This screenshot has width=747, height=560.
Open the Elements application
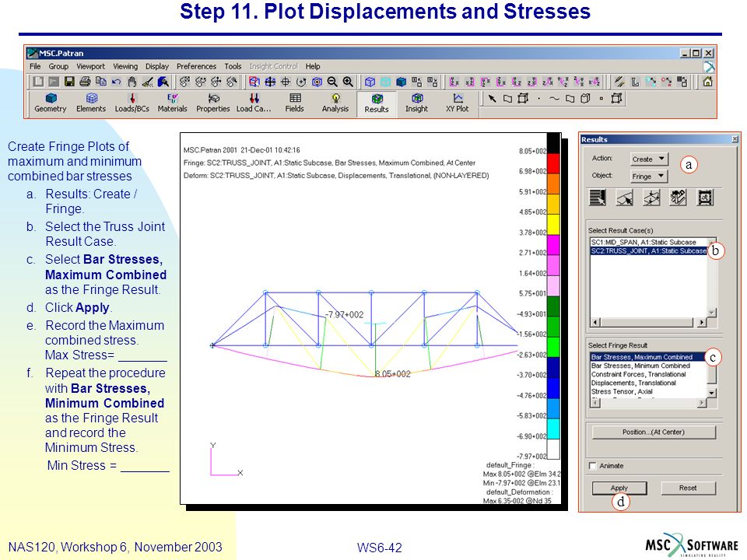click(91, 103)
